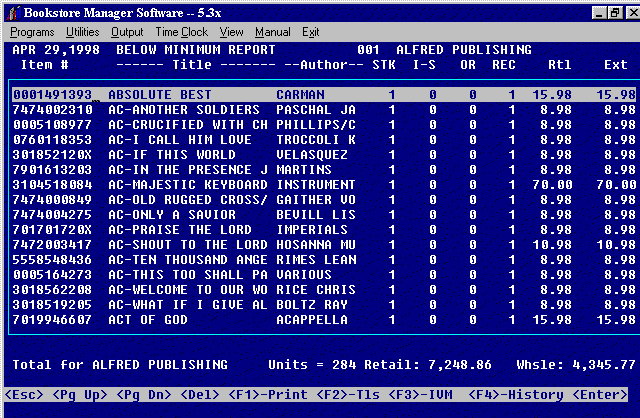This screenshot has height=418, width=640.
Task: Open the Output menu
Action: click(127, 32)
